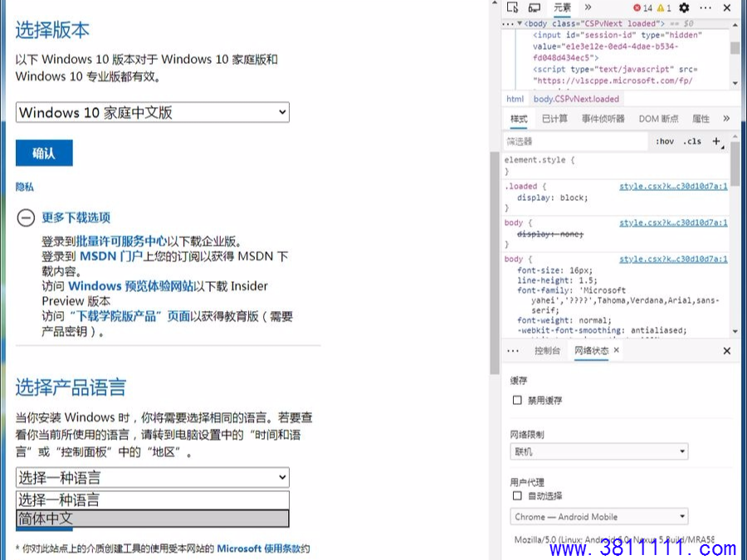The height and width of the screenshot is (560, 747).
Task: Choose 选择一种语言 option in the list
Action: point(153,500)
